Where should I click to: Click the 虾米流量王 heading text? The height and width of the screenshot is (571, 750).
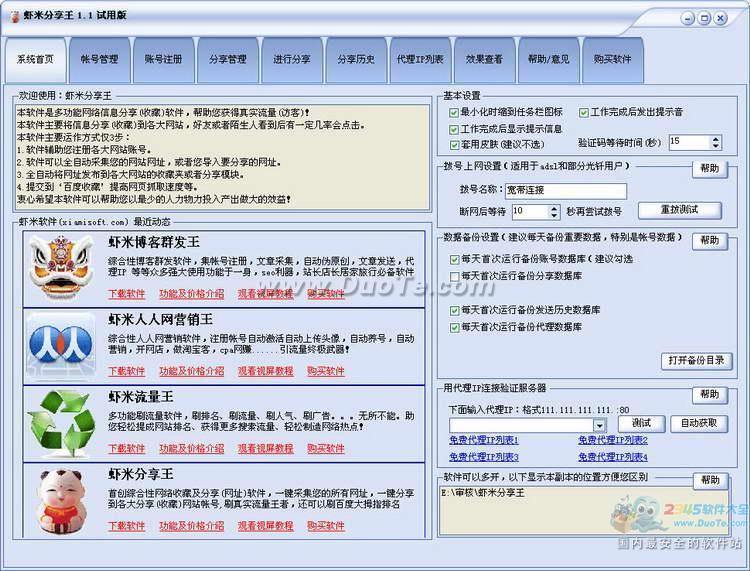pos(141,397)
